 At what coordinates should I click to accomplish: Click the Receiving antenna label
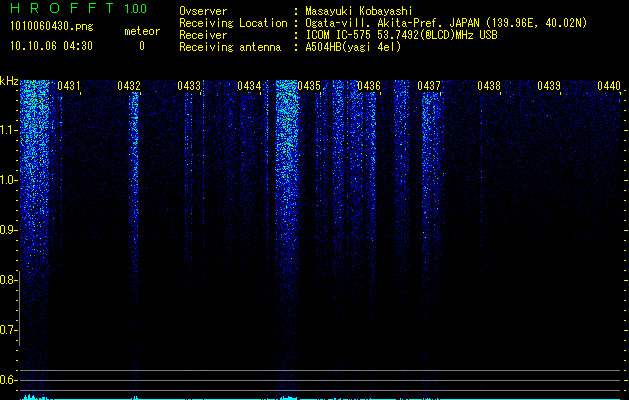230,47
